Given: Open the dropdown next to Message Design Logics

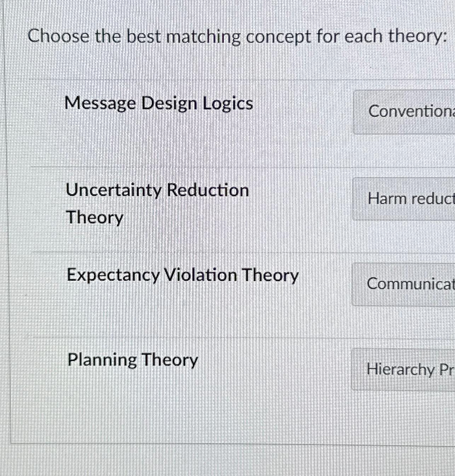Looking at the screenshot, I should tap(403, 112).
